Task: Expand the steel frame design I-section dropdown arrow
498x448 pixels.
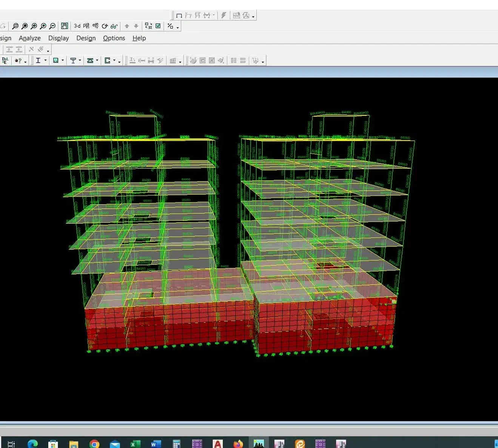Action: click(45, 60)
